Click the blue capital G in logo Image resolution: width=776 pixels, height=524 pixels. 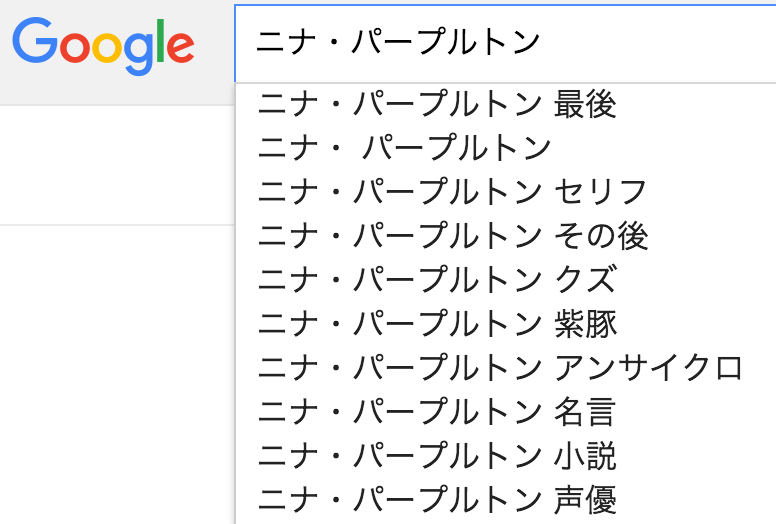click(x=35, y=40)
